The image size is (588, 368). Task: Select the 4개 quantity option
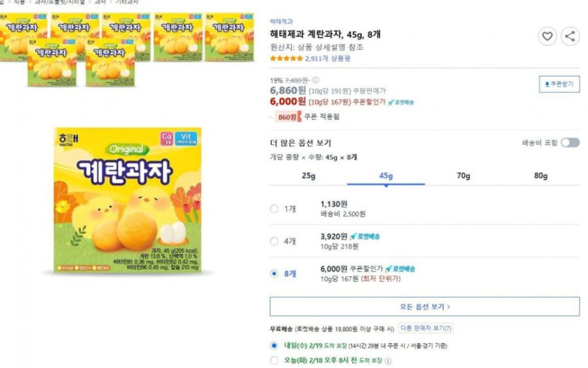point(274,241)
